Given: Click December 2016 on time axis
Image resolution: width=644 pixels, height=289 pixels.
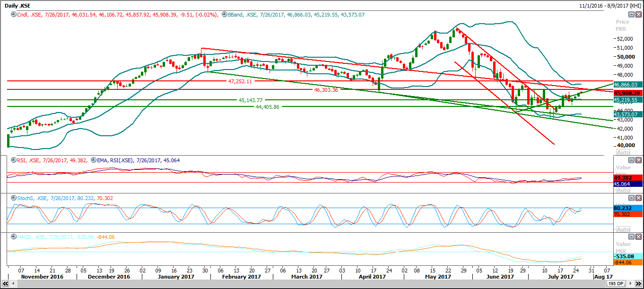Looking at the screenshot, I should point(109,276).
